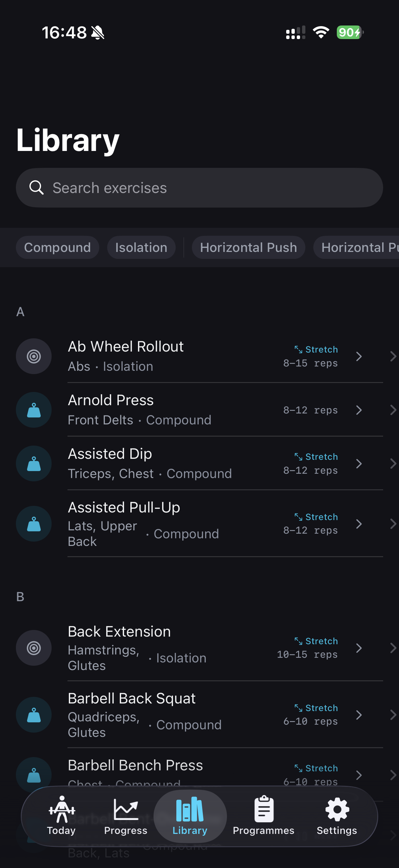The height and width of the screenshot is (868, 399).
Task: Expand Barbell Bench Press using its chevron
Action: 359,775
